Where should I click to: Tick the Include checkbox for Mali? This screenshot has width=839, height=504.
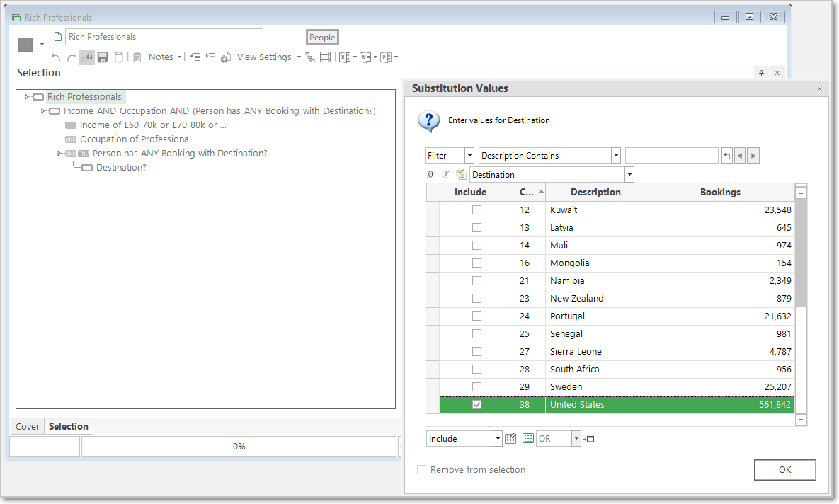click(x=476, y=246)
